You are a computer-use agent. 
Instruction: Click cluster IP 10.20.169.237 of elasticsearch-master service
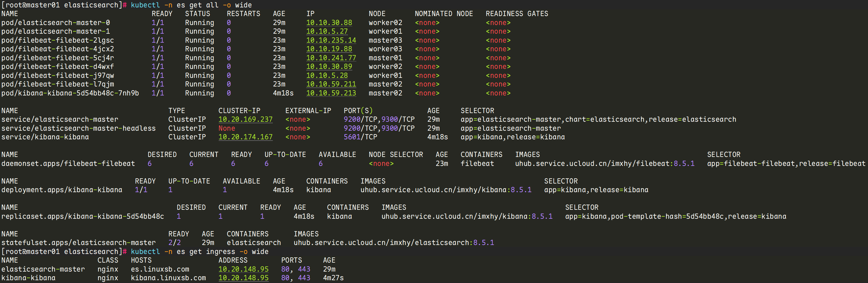pyautogui.click(x=245, y=120)
